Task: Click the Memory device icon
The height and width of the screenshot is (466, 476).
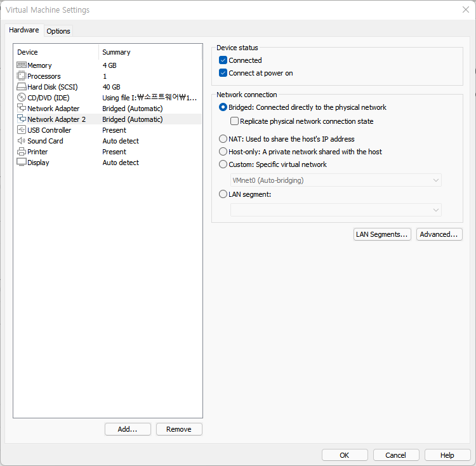Action: click(21, 65)
